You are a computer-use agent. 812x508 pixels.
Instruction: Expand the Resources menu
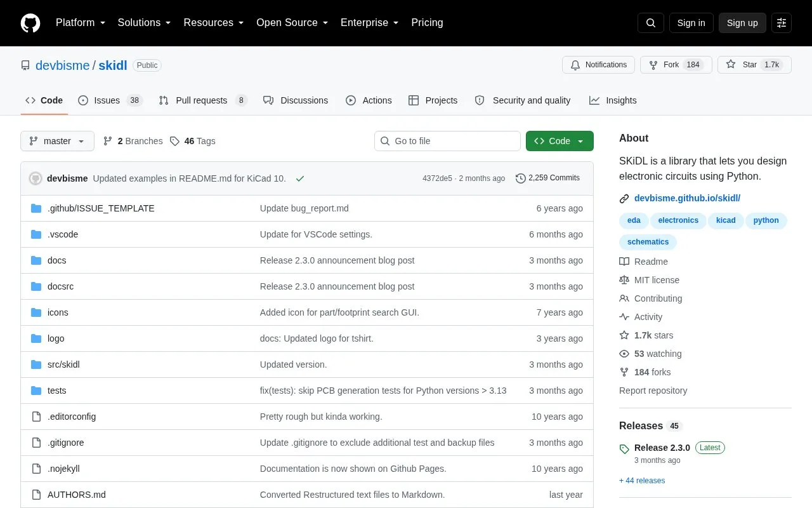click(x=214, y=23)
